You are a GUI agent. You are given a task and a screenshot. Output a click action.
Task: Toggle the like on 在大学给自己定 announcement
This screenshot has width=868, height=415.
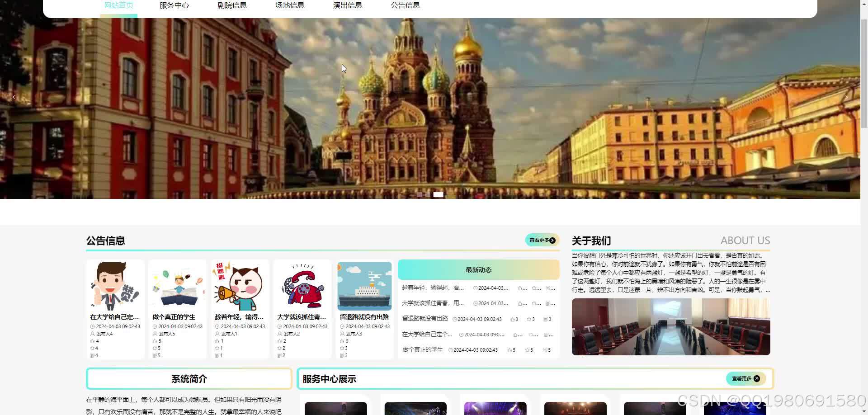coord(92,341)
